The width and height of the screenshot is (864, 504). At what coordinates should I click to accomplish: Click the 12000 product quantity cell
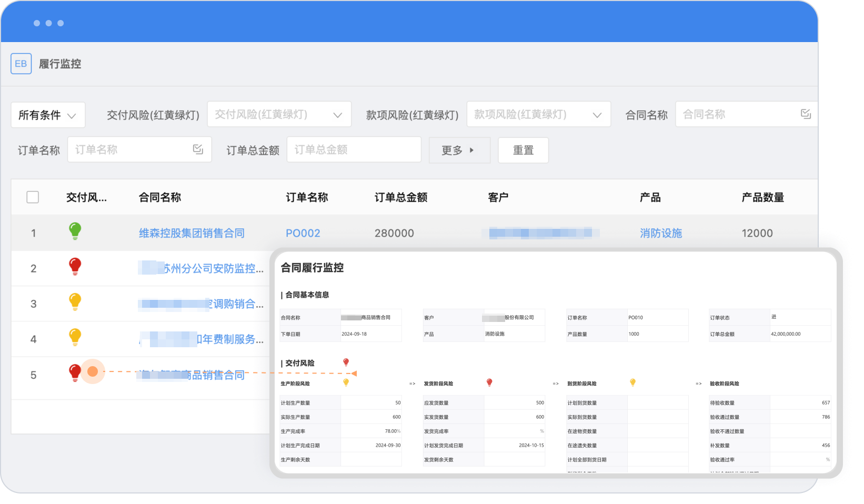(757, 233)
